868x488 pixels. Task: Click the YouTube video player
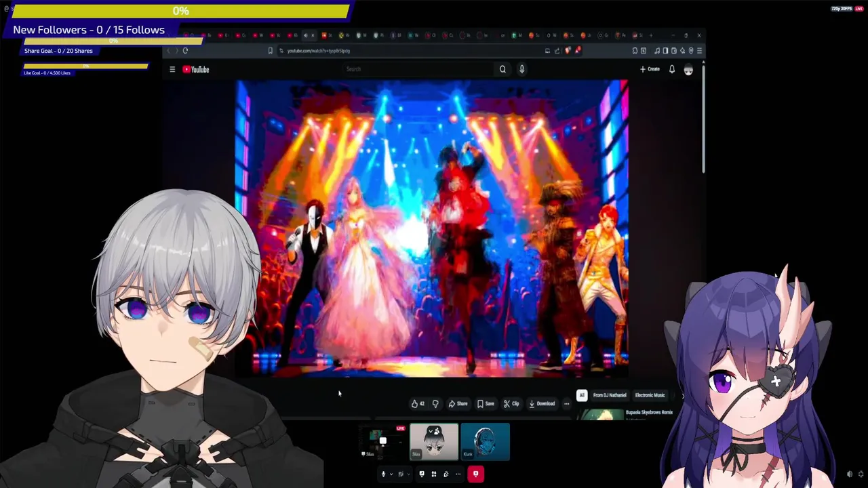pyautogui.click(x=431, y=228)
